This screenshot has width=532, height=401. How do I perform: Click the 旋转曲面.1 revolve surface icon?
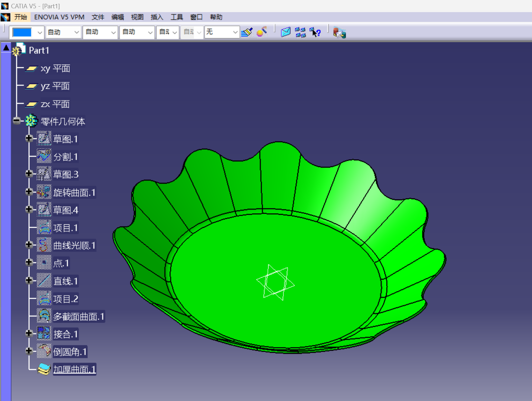click(44, 192)
